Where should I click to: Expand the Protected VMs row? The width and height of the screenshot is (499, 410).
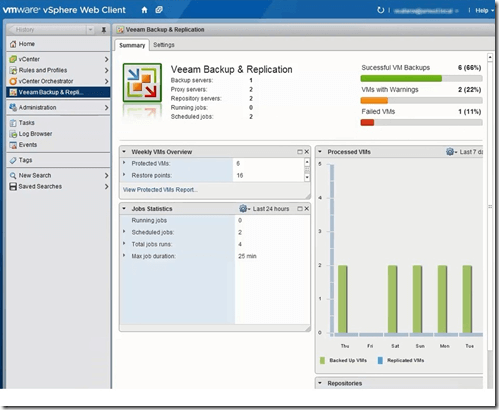[x=124, y=163]
